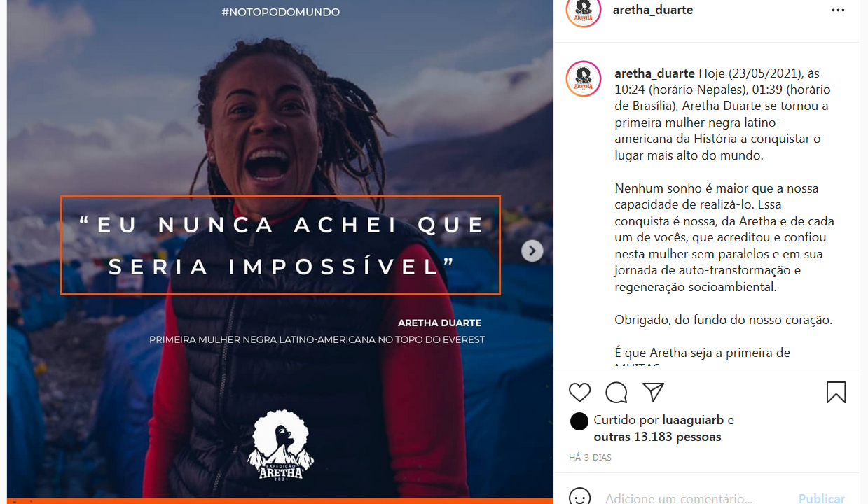Image resolution: width=868 pixels, height=504 pixels.
Task: Click the #NOTOPODOMUNDO hashtag text on image
Action: [x=280, y=12]
